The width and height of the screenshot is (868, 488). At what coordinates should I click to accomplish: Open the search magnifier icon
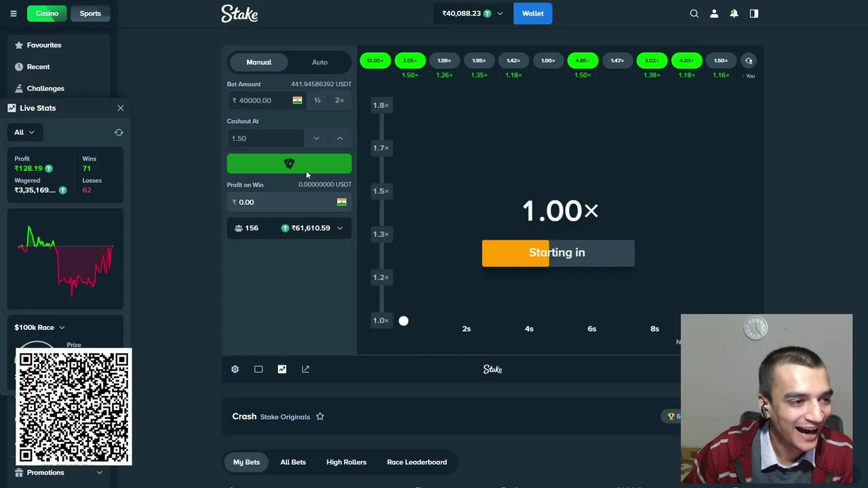point(694,14)
